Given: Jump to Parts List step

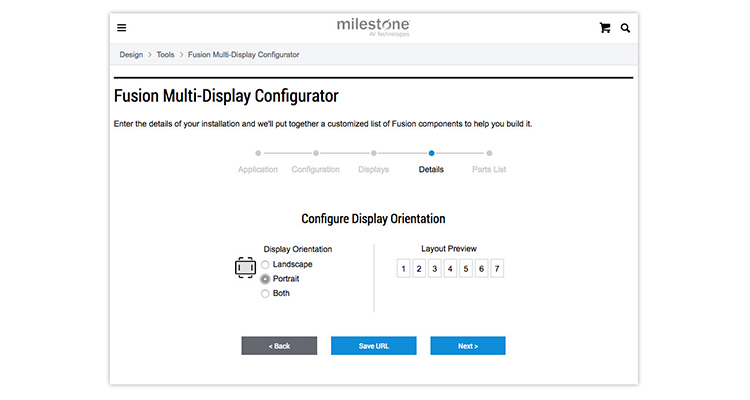Looking at the screenshot, I should click(x=489, y=169).
